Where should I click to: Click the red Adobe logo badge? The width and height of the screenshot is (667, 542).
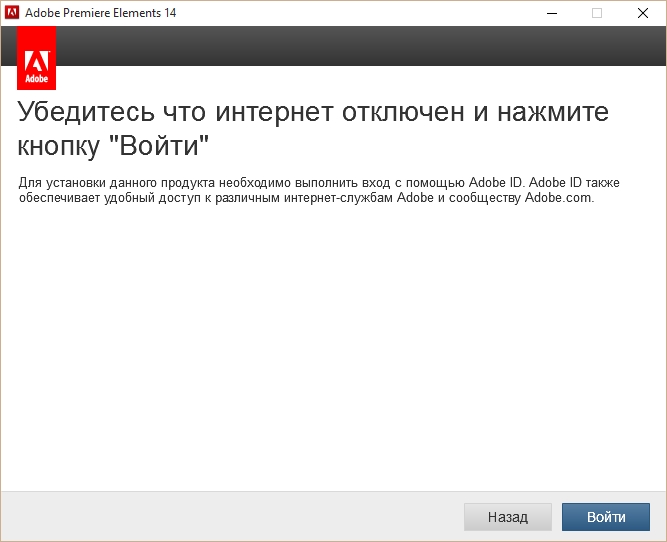[37, 58]
